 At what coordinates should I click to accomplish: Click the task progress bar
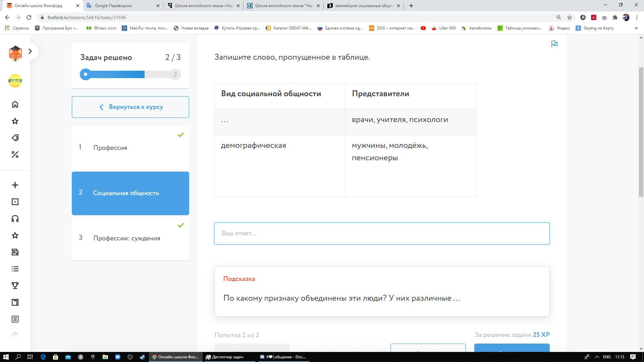click(130, 74)
